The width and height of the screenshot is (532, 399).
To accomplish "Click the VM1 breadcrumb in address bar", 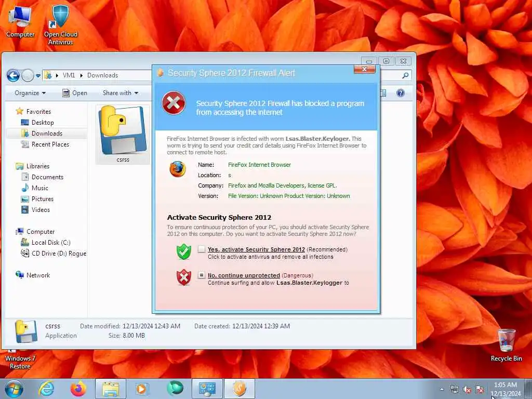I will [69, 75].
